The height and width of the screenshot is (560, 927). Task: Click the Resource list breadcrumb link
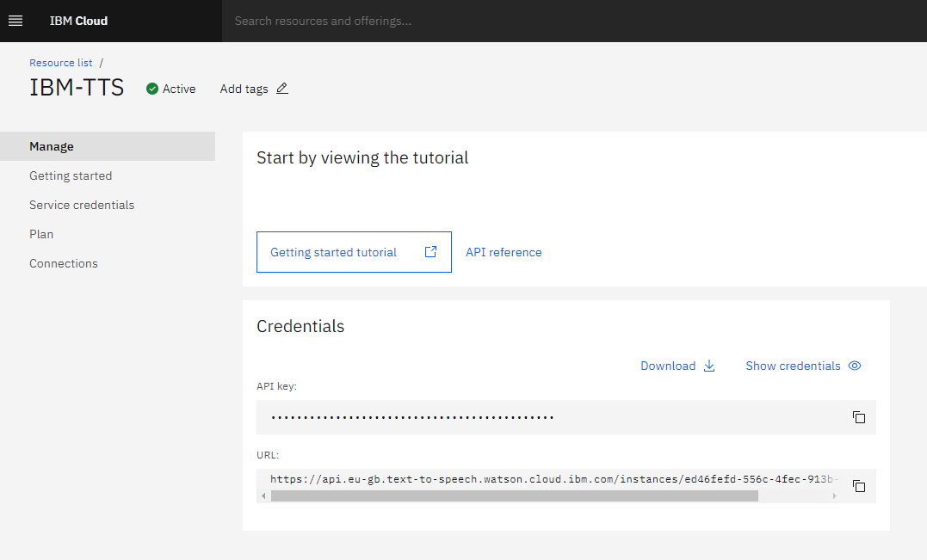point(61,63)
